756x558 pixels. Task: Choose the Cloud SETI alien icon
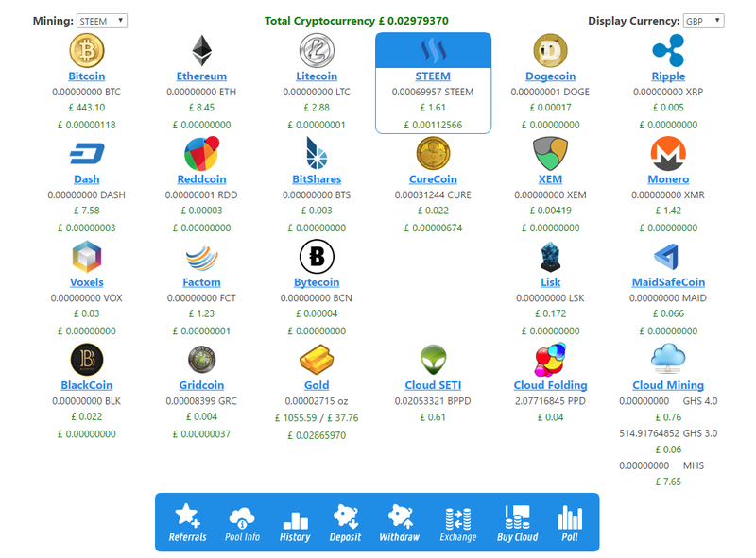(433, 360)
